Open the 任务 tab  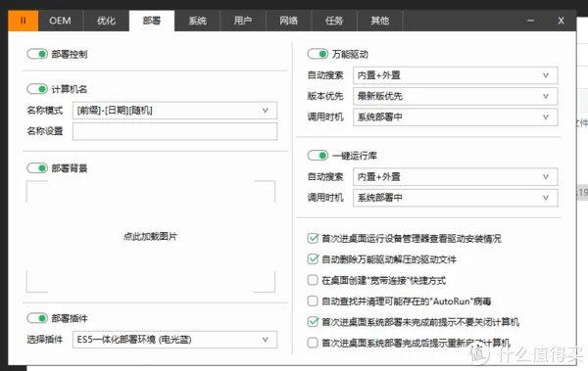334,21
